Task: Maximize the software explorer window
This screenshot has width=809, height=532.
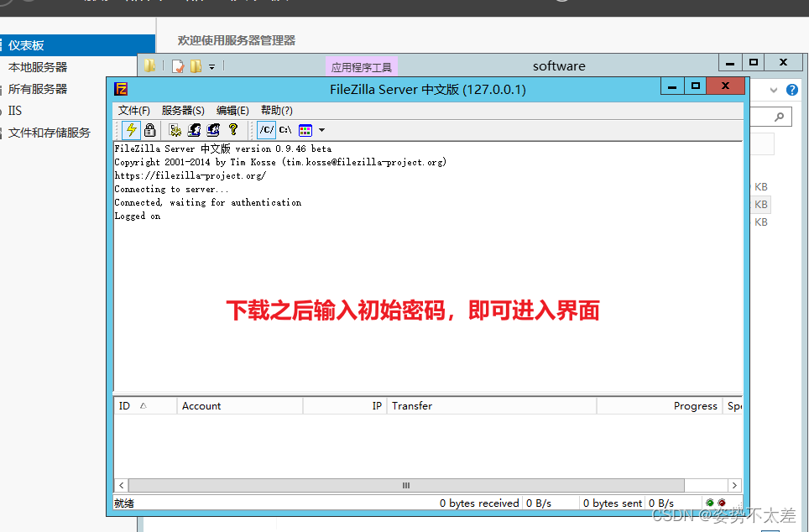Action: 754,62
